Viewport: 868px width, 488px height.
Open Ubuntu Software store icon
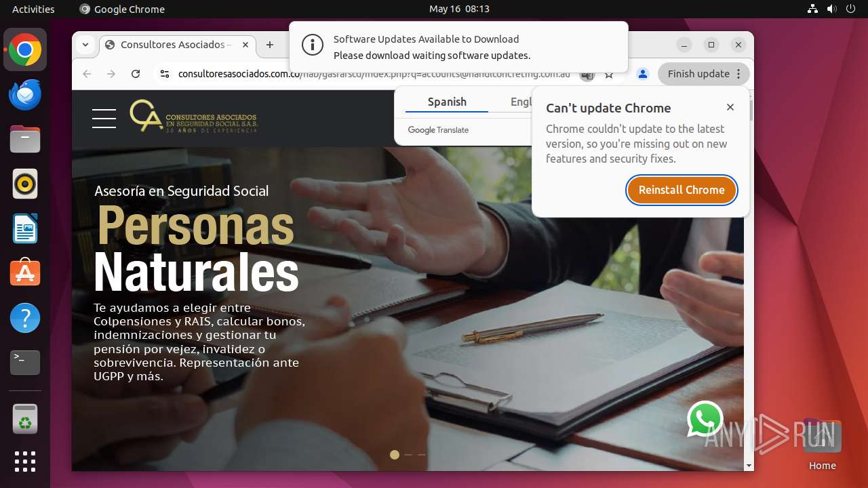[x=25, y=273]
